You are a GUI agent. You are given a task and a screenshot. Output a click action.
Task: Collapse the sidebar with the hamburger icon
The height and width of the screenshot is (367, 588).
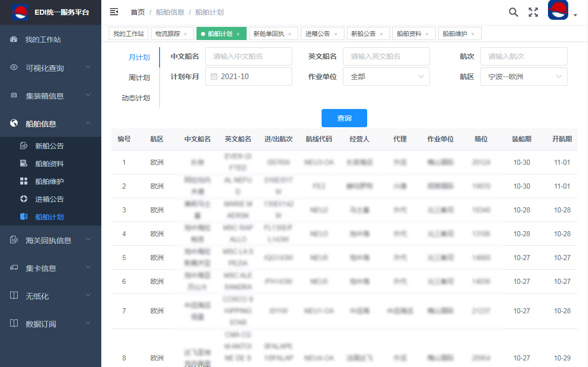tap(114, 12)
